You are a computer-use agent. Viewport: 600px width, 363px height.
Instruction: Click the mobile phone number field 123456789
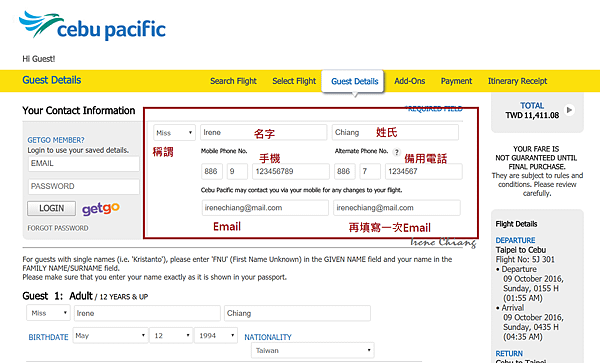290,171
